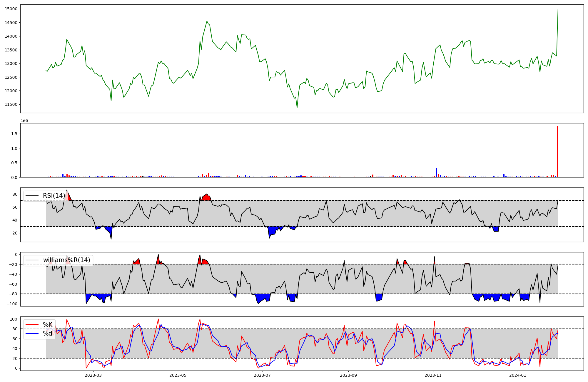The width and height of the screenshot is (588, 382).
Task: Click the 2024-01 x-axis date label
Action: click(517, 375)
